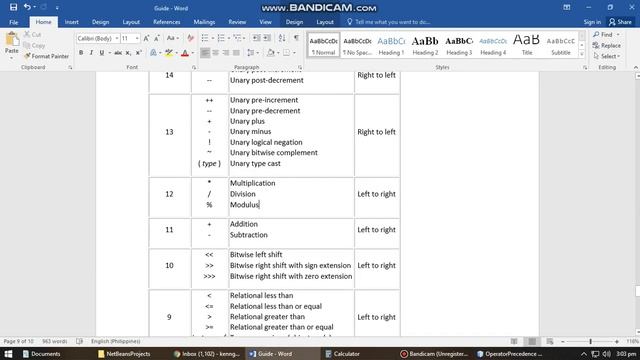Open the font size dropdown
Screen dimensions: 640x360
[x=137, y=38]
